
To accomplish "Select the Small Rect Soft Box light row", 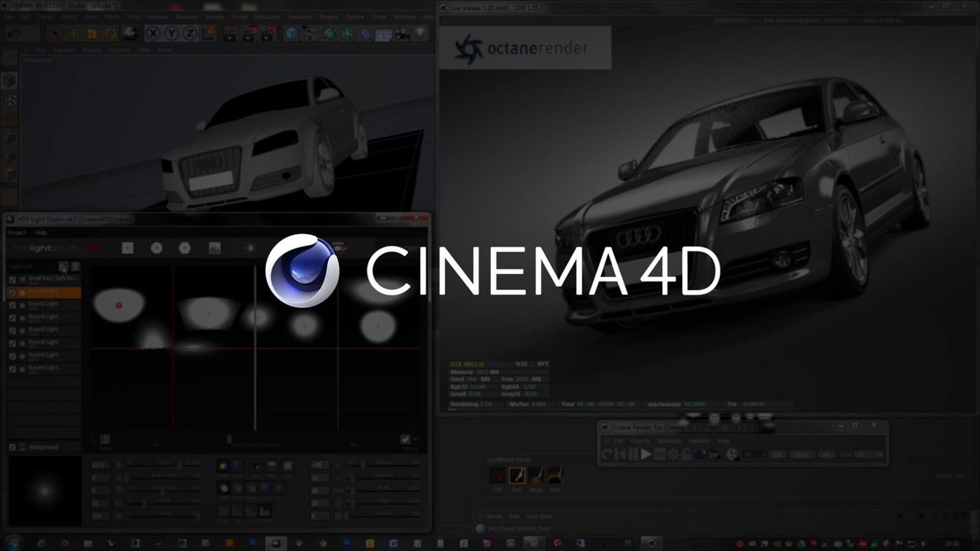I will (x=44, y=280).
